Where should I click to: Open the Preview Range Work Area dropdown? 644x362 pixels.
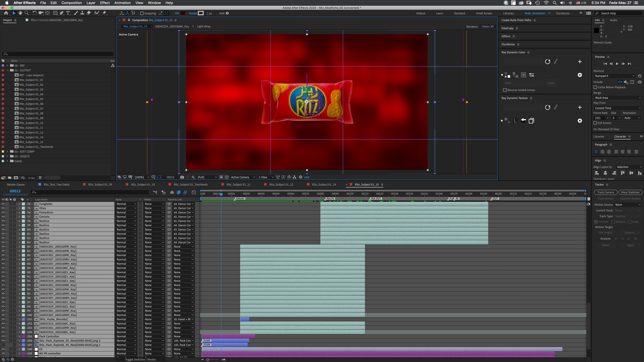click(618, 98)
